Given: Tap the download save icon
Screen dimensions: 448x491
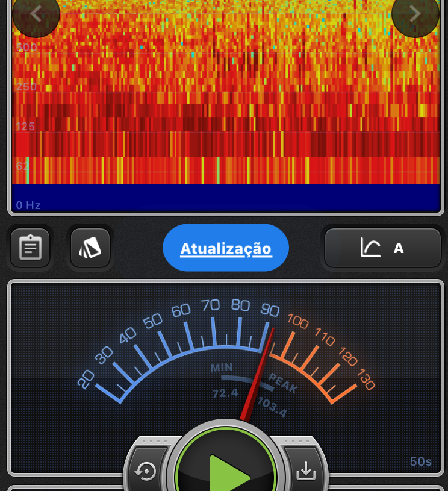Looking at the screenshot, I should point(306,471).
